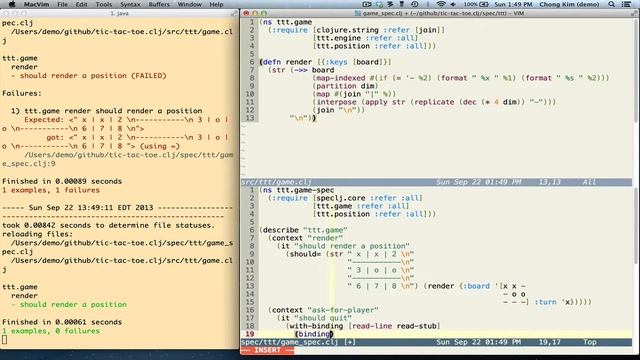640x360 pixels.
Task: Click the sync status menu bar icon
Action: (379, 4)
